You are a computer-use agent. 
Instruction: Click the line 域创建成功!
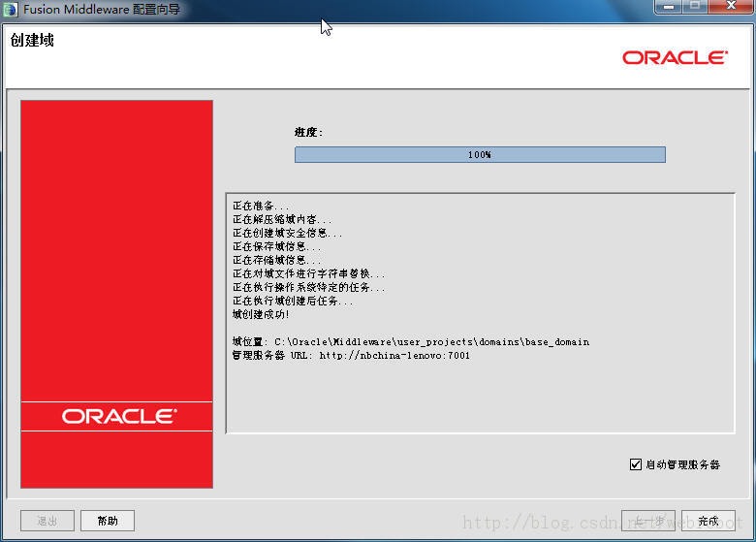tap(261, 314)
